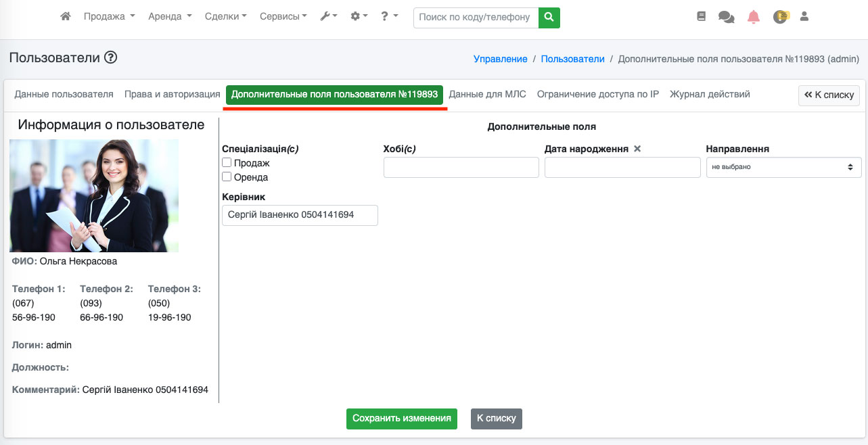This screenshot has width=868, height=445.
Task: Switch to Права и авторизация tab
Action: click(173, 94)
